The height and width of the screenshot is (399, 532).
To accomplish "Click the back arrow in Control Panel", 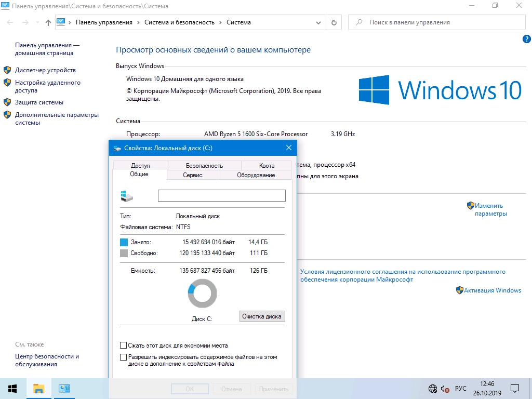I will point(10,22).
